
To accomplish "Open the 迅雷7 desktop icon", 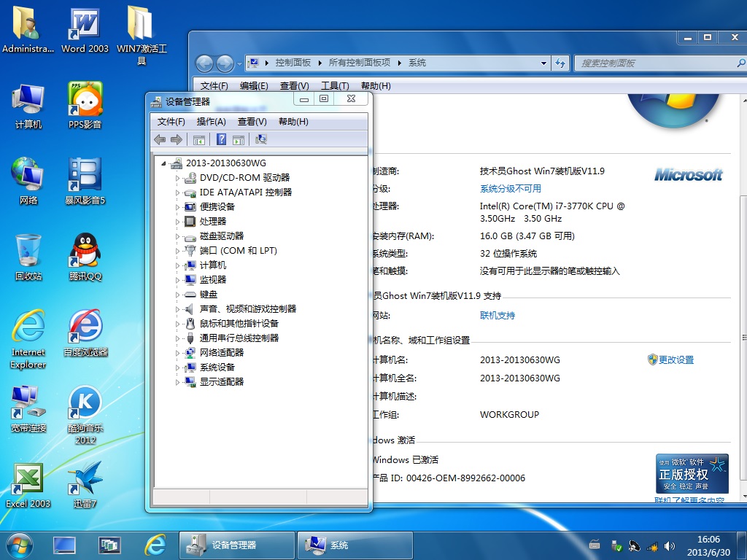I will [x=85, y=485].
